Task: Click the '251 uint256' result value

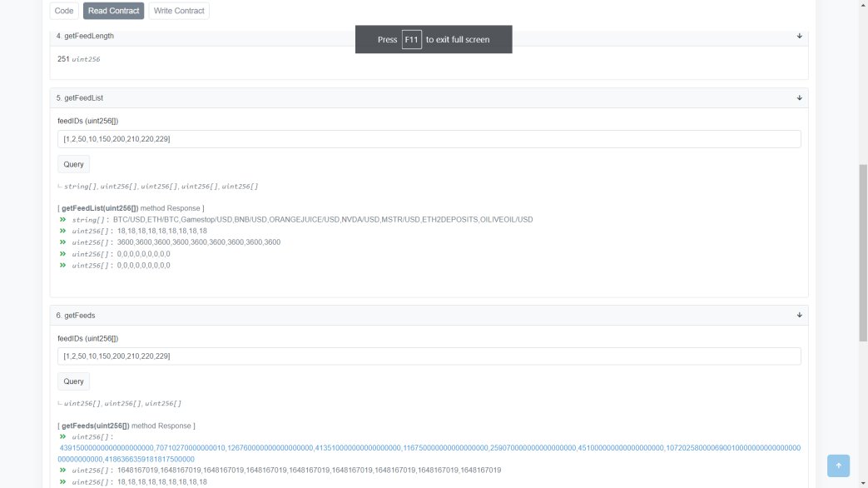Action: point(78,59)
